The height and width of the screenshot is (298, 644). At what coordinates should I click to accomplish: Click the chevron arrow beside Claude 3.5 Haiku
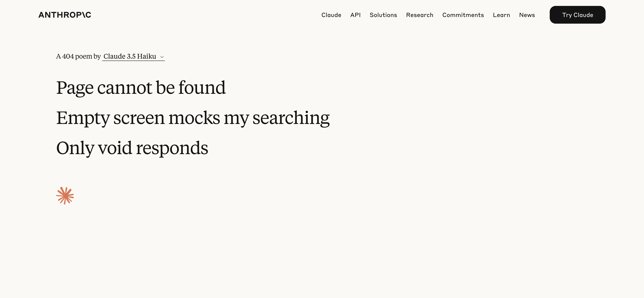coord(162,57)
